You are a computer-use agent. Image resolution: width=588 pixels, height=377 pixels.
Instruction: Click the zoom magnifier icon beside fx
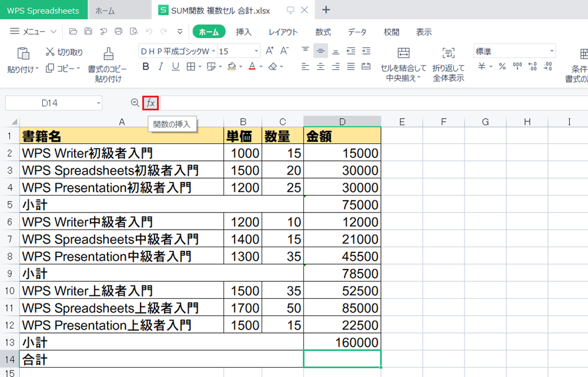tap(135, 103)
